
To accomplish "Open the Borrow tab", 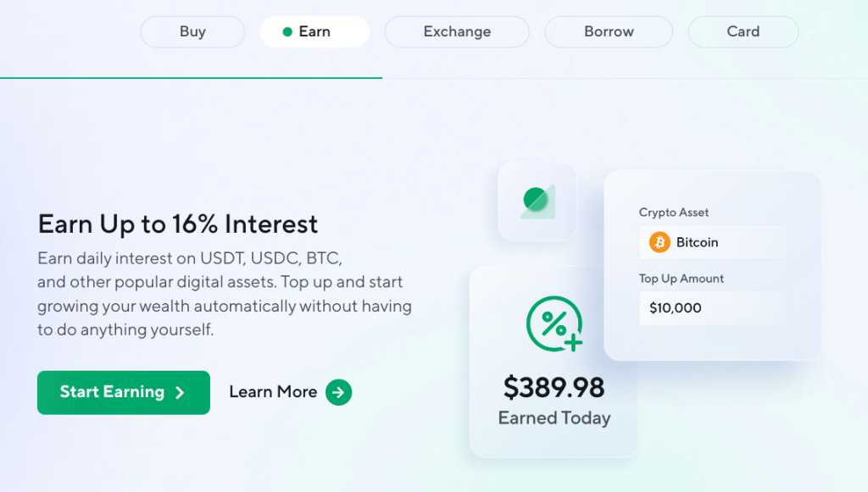I will (x=609, y=31).
